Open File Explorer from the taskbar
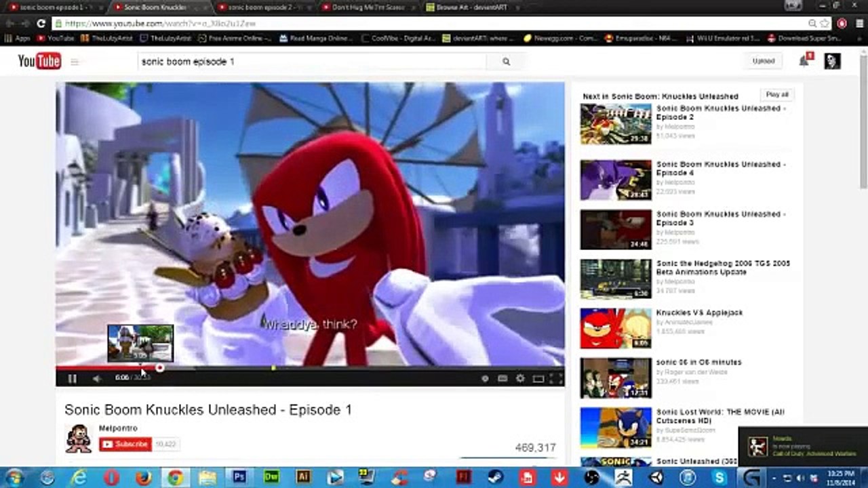Viewport: 868px width, 488px height. coord(207,477)
